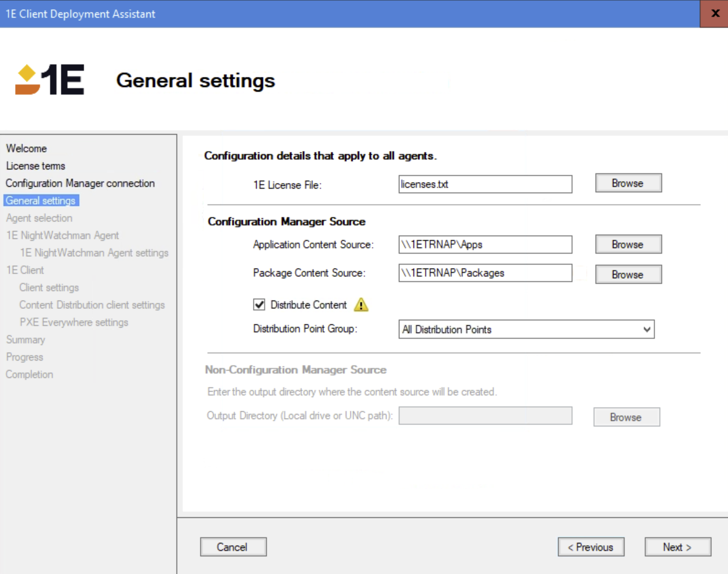The width and height of the screenshot is (728, 574).
Task: Click the Application Content Source field
Action: [485, 244]
